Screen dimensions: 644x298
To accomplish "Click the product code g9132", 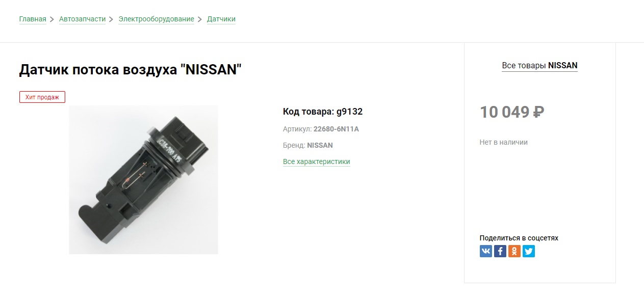I will tap(349, 112).
